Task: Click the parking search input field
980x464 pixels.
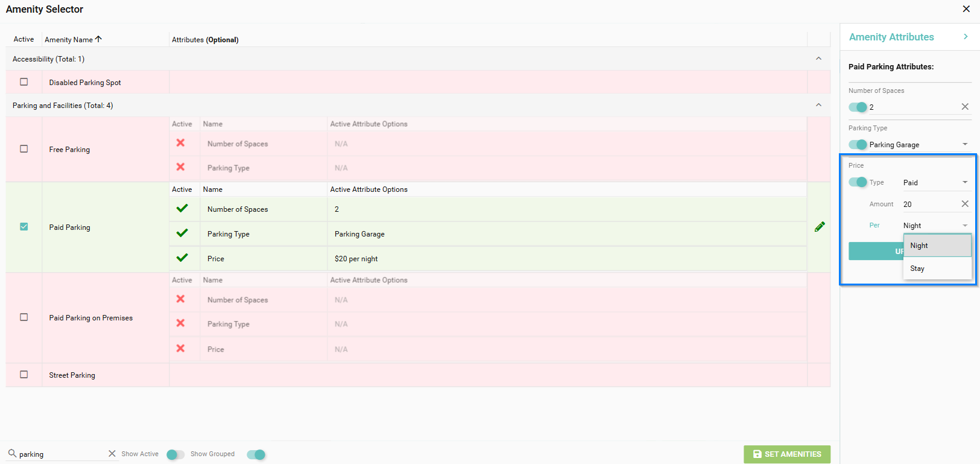Action: click(60, 454)
